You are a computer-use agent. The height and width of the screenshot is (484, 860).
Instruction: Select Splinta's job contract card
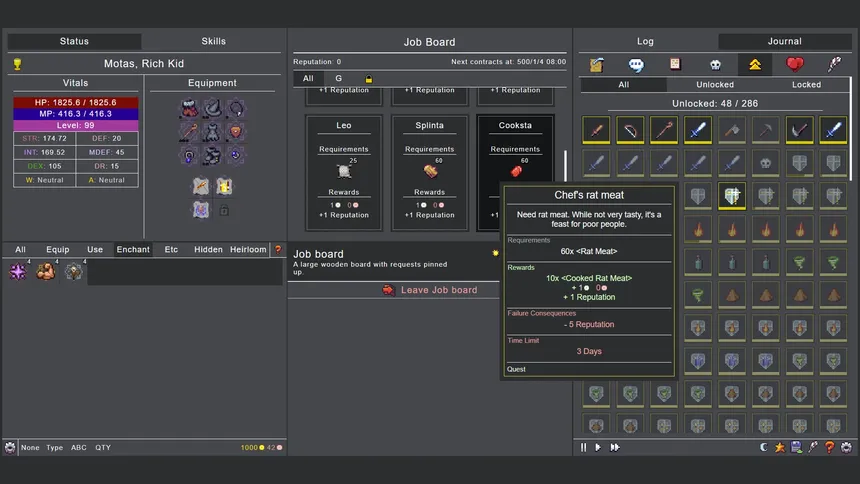tap(429, 171)
